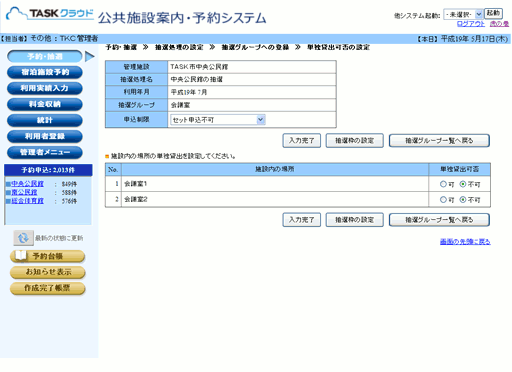Click the 予約・抽選 breadcrumb item
Screen dimensions: 512x372
pos(121,47)
